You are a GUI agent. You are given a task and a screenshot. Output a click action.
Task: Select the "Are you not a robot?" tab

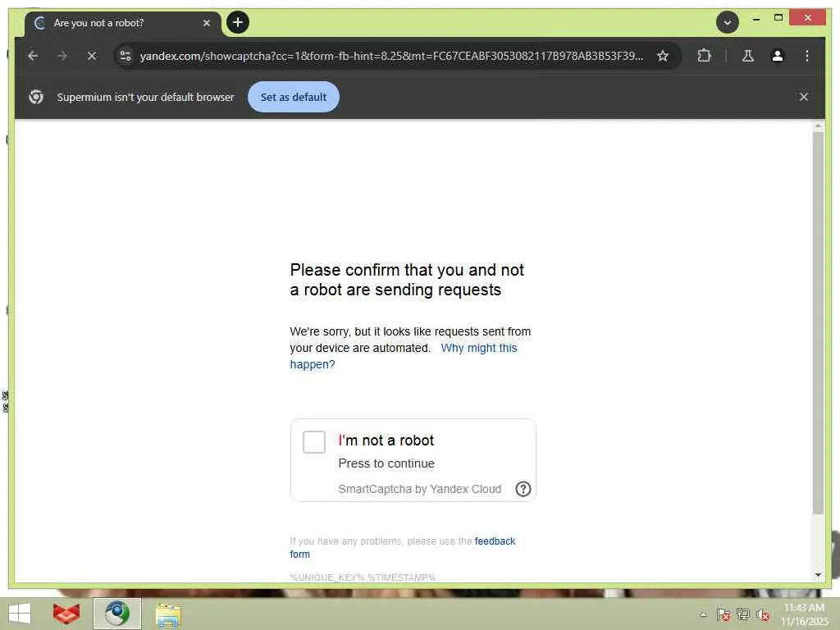click(x=123, y=23)
